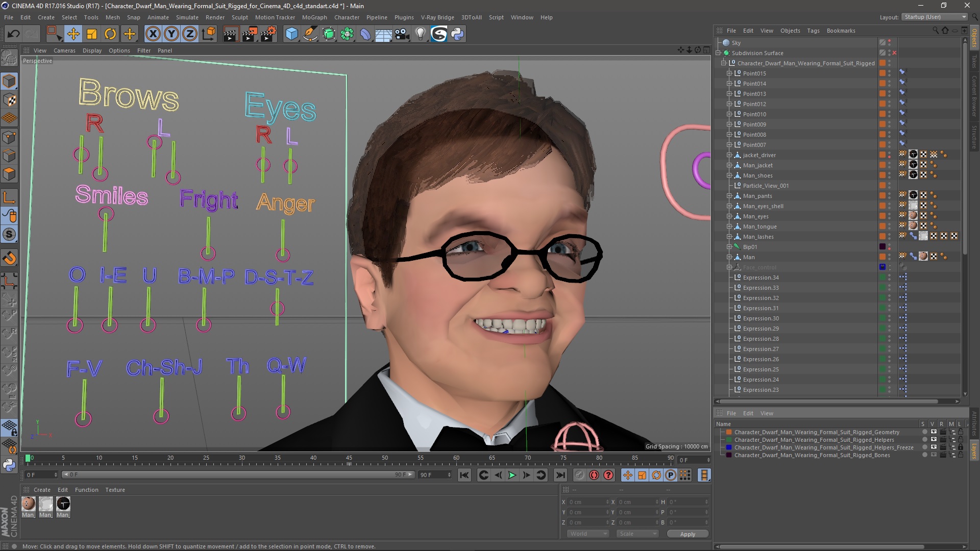
Task: Select Polygons mode icon
Action: pos(9,174)
